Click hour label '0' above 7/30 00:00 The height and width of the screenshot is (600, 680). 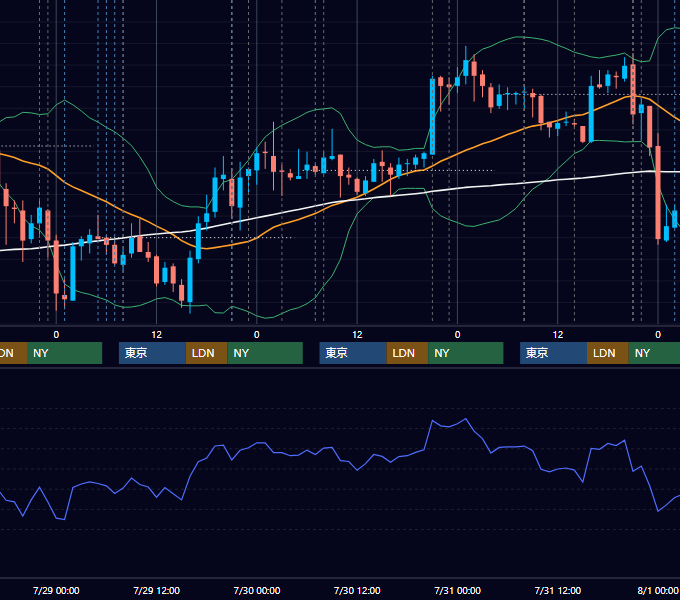pyautogui.click(x=257, y=335)
